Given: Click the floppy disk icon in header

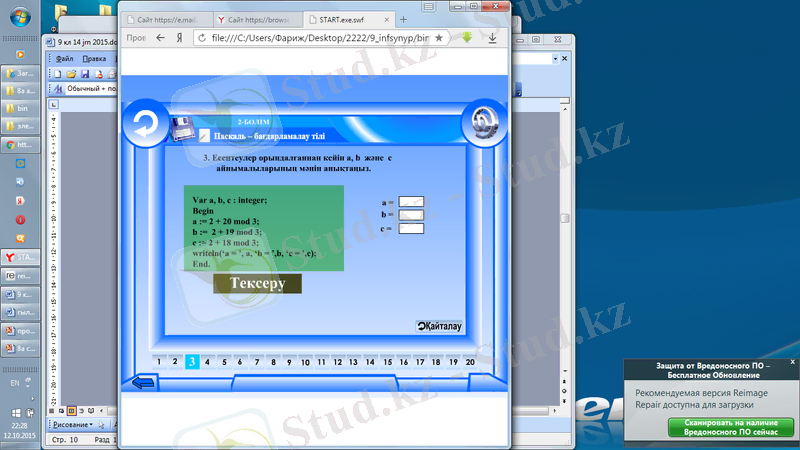Looking at the screenshot, I should (183, 128).
